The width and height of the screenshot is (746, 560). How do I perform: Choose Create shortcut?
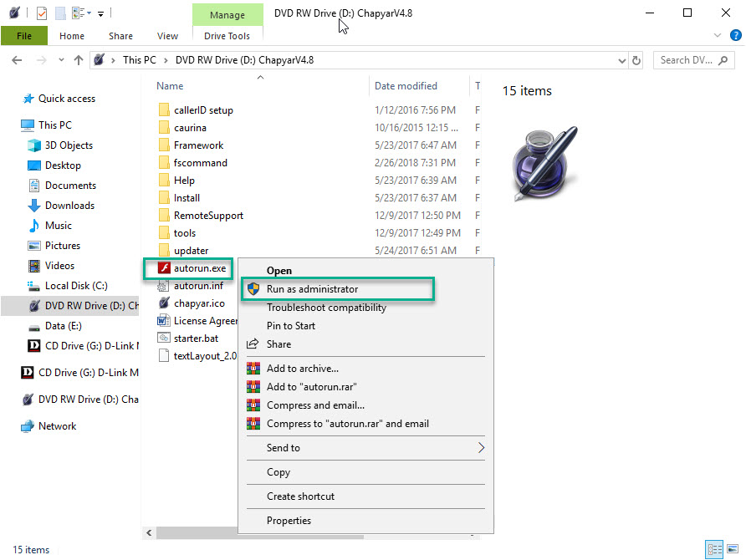click(300, 496)
